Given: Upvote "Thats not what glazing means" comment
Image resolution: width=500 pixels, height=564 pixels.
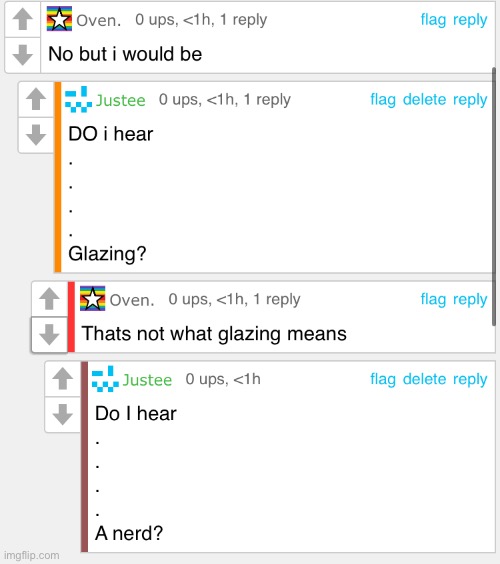Looking at the screenshot, I should [x=49, y=299].
